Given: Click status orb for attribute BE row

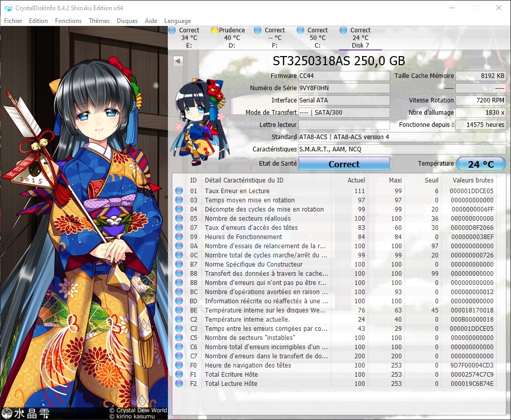Looking at the screenshot, I should (179, 310).
